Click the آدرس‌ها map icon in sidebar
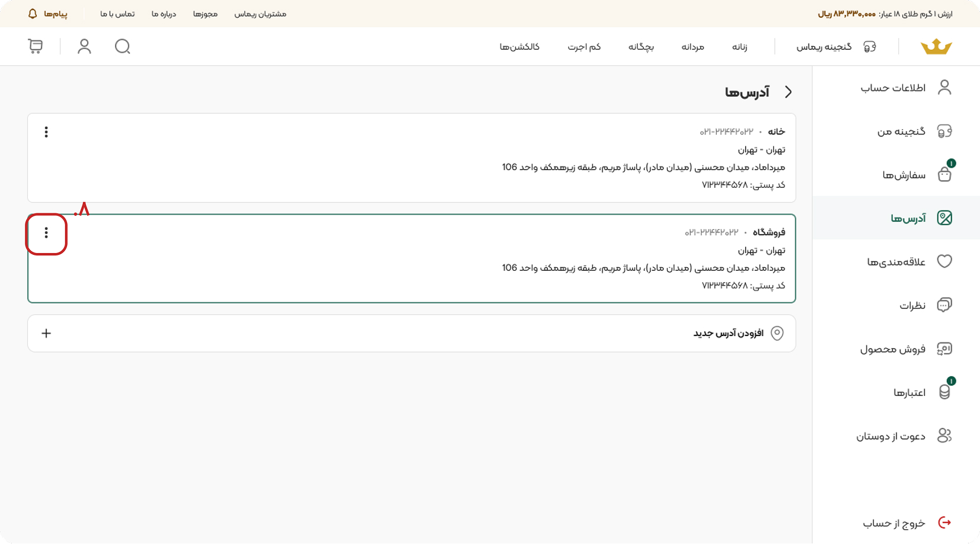This screenshot has height=544, width=980. point(944,218)
